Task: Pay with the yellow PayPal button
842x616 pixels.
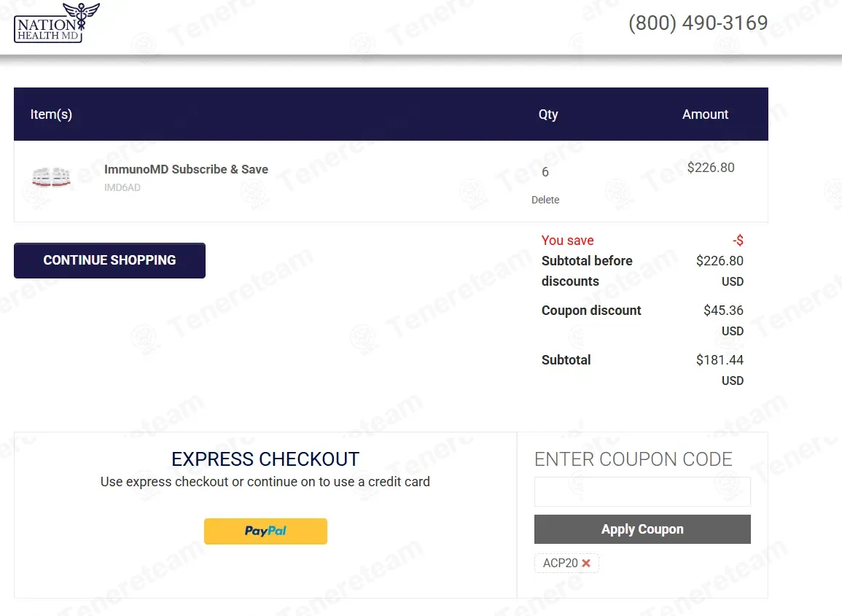Action: tap(265, 531)
